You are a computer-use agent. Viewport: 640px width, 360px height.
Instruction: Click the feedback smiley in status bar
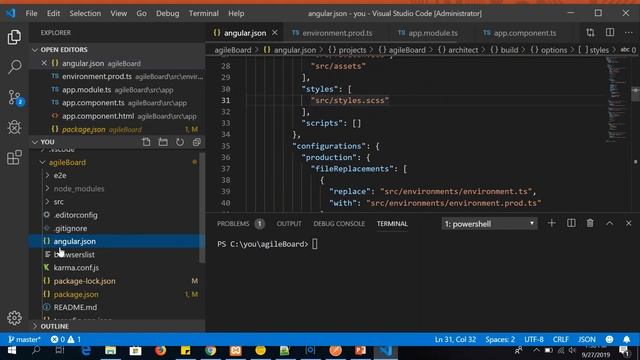(x=609, y=339)
